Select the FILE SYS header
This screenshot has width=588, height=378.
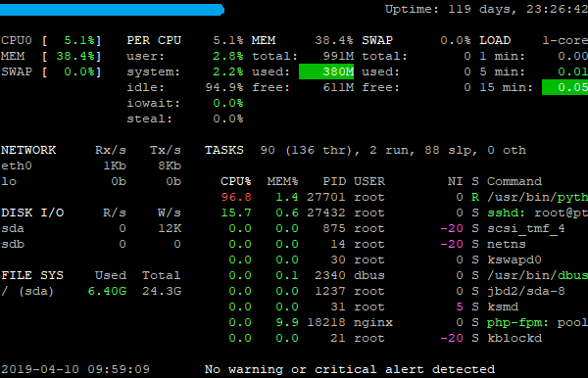click(32, 275)
